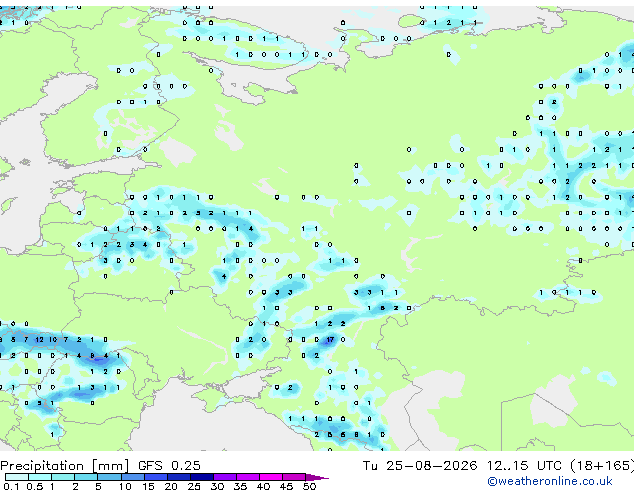Image resolution: width=634 pixels, height=490 pixels.
Task: Click the legend label "50"
Action: tap(309, 486)
